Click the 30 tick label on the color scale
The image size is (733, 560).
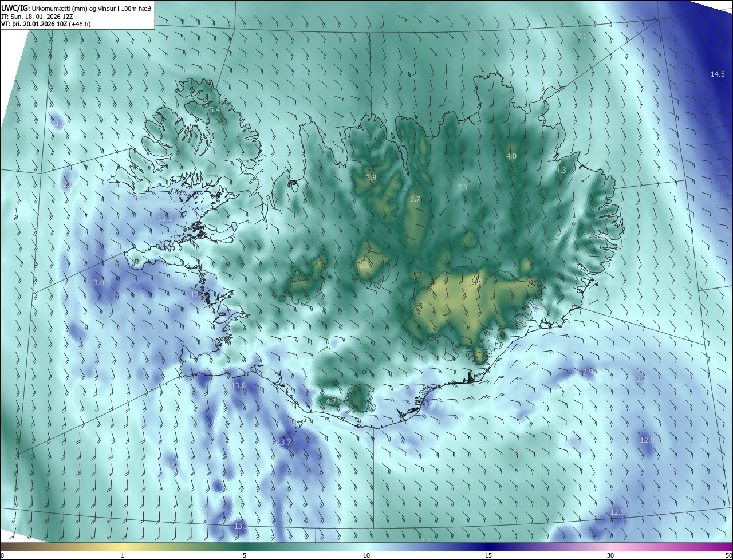click(x=610, y=555)
